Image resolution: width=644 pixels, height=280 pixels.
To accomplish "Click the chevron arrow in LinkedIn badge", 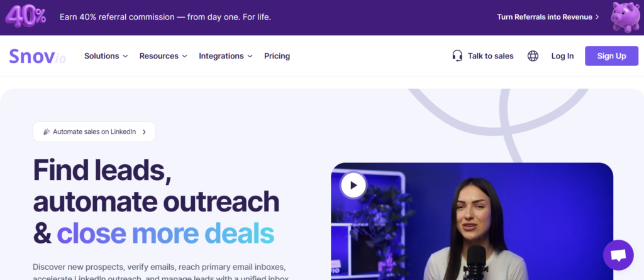I will [144, 132].
